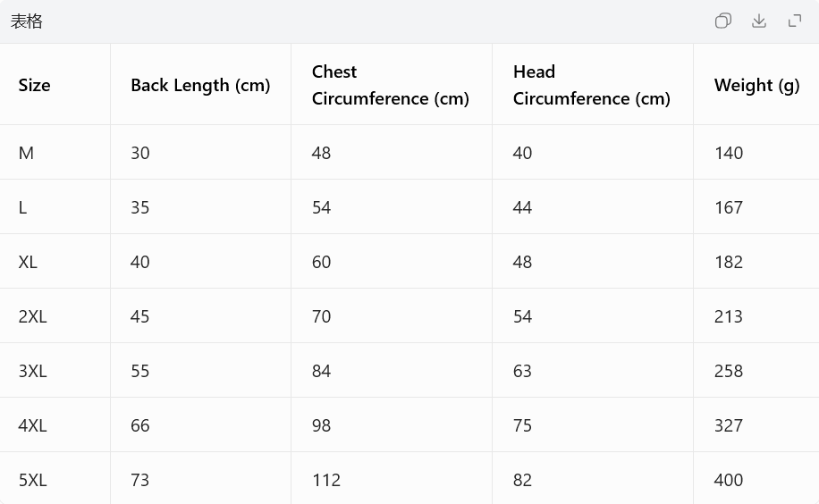
Task: Click the Head Circumference (cm) header
Action: point(592,85)
